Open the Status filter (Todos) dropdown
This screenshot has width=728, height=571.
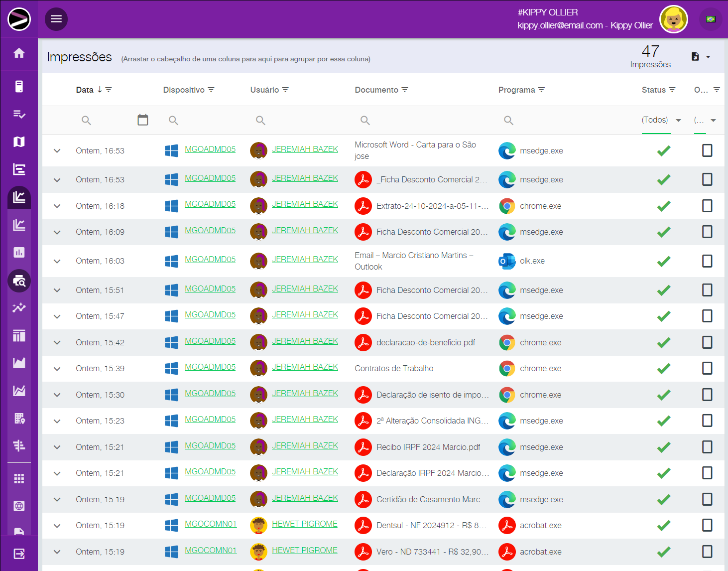coord(661,120)
